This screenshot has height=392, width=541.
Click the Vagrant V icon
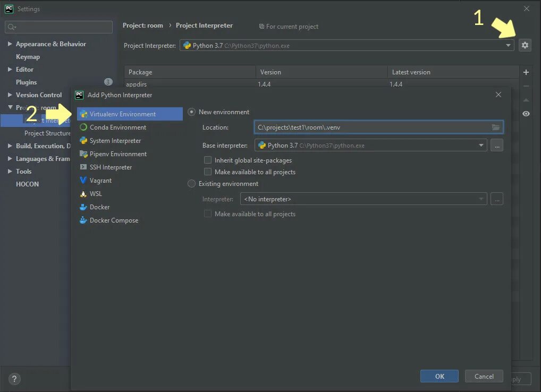[83, 180]
